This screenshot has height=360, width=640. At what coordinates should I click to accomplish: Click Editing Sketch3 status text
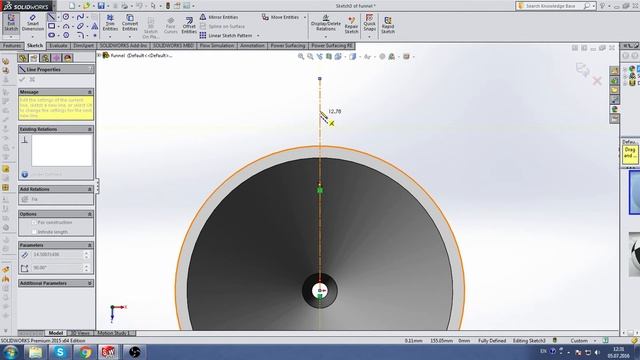[529, 340]
